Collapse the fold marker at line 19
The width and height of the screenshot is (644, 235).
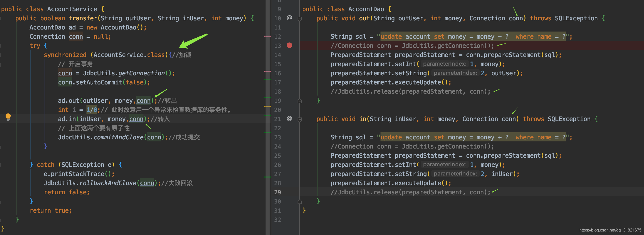(x=300, y=101)
